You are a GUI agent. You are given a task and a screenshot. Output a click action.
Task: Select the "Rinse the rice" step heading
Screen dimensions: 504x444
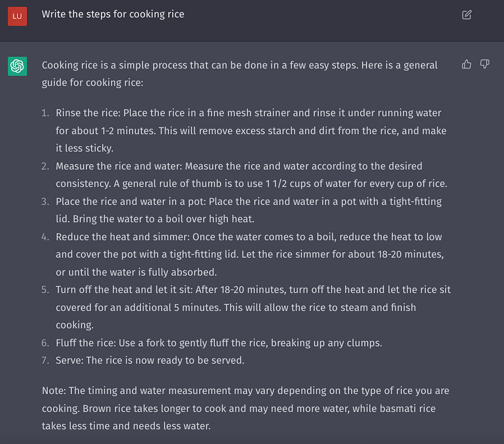88,113
